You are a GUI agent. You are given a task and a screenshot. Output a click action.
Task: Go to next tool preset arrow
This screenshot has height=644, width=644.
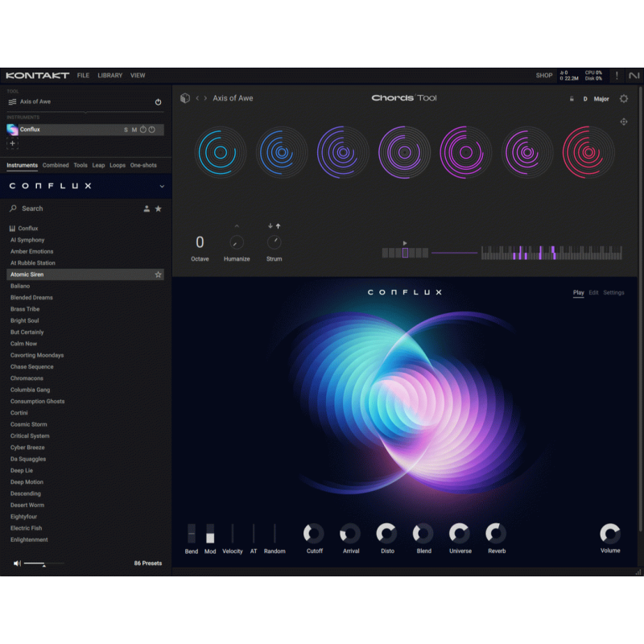(x=205, y=98)
